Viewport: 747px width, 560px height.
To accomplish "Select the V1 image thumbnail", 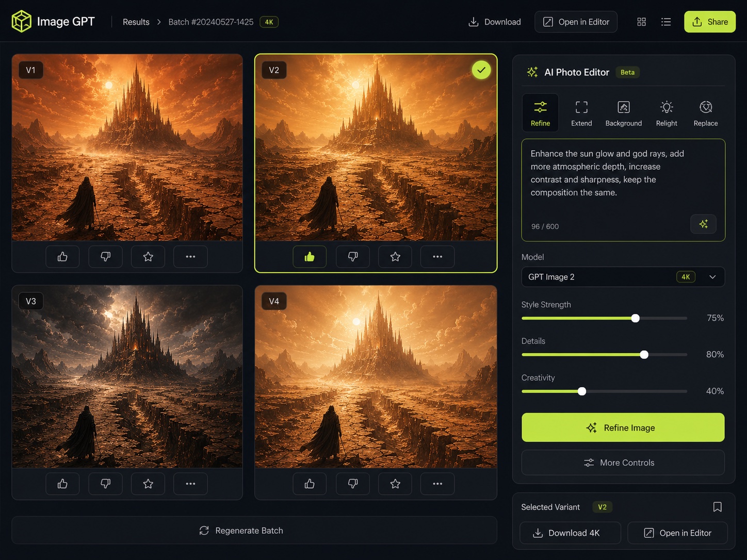I will (x=127, y=147).
